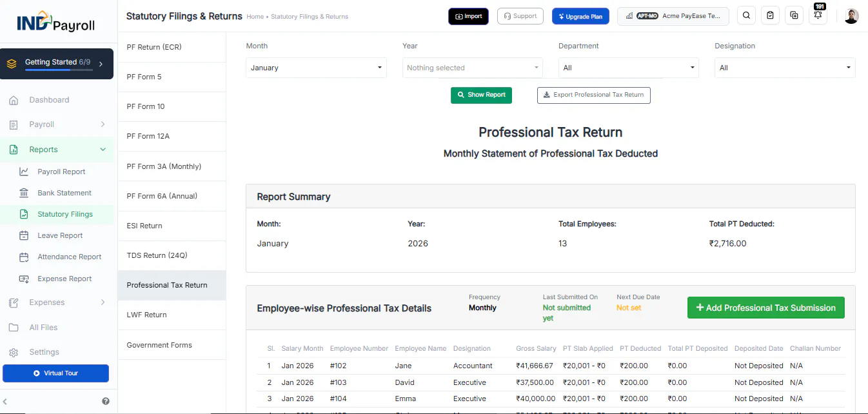Open Payroll Report in sidebar
Viewport: 868px width, 414px height.
click(x=61, y=172)
